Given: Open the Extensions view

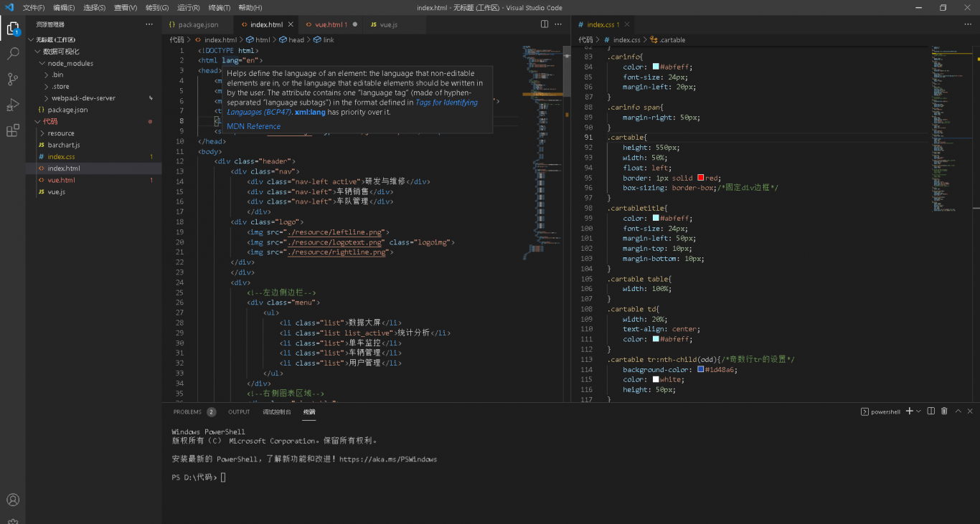Looking at the screenshot, I should [13, 130].
